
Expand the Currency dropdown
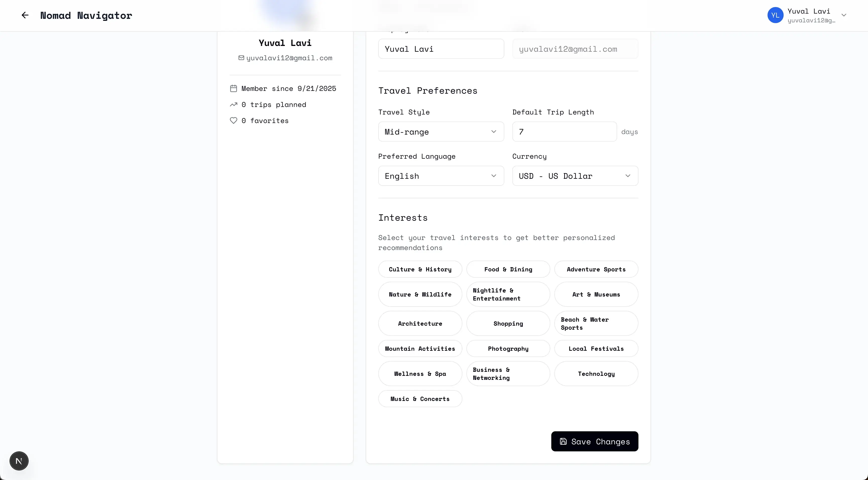[575, 176]
